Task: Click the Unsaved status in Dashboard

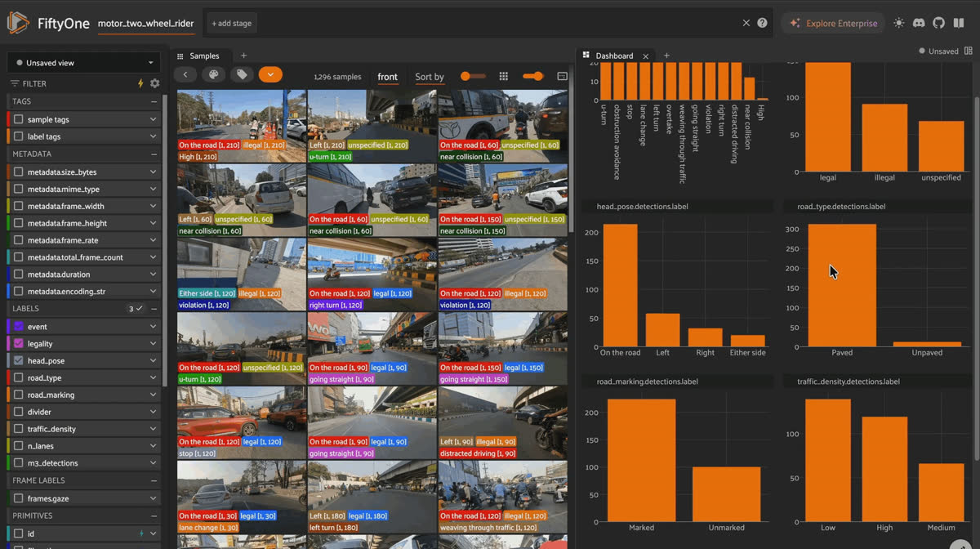Action: [939, 51]
